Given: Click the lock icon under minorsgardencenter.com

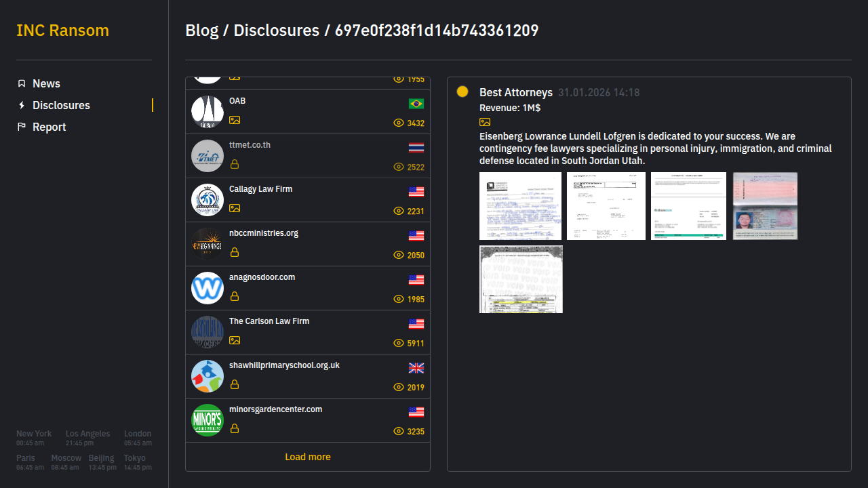Looking at the screenshot, I should point(235,428).
